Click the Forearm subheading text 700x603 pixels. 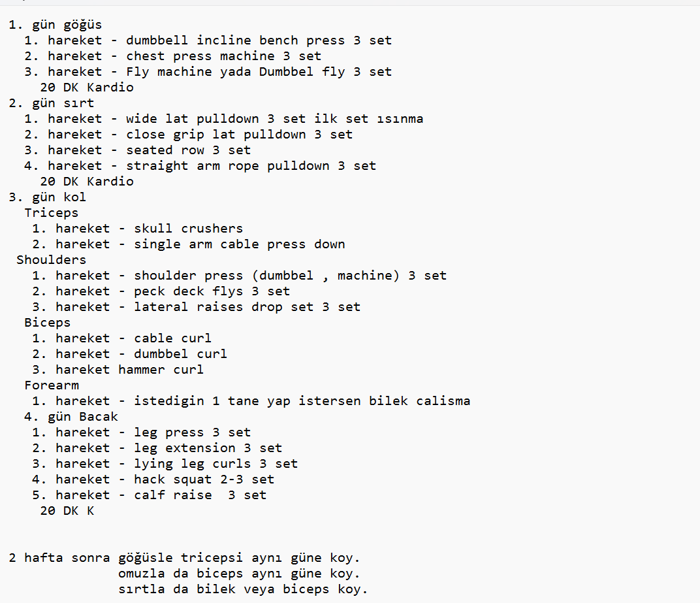(x=52, y=385)
